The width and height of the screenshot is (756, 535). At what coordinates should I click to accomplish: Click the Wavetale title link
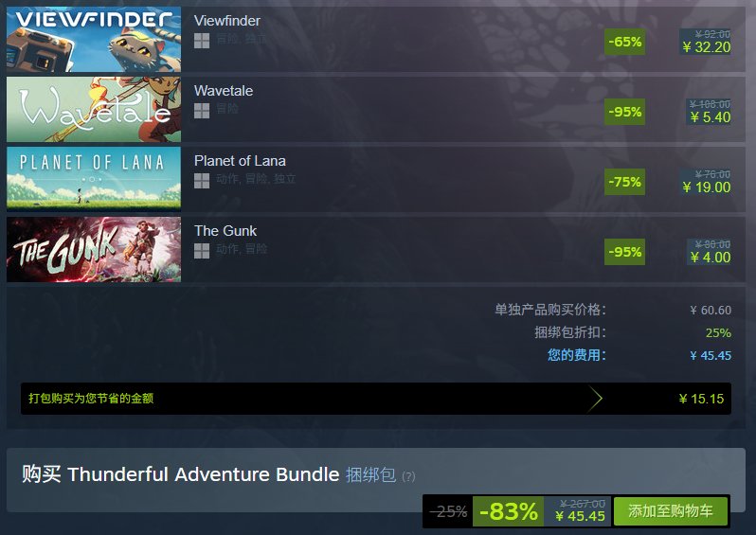pyautogui.click(x=224, y=91)
